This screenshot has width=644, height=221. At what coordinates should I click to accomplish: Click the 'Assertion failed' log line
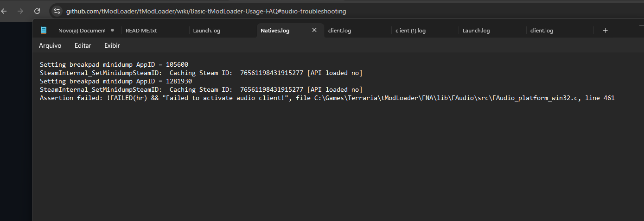(x=327, y=98)
